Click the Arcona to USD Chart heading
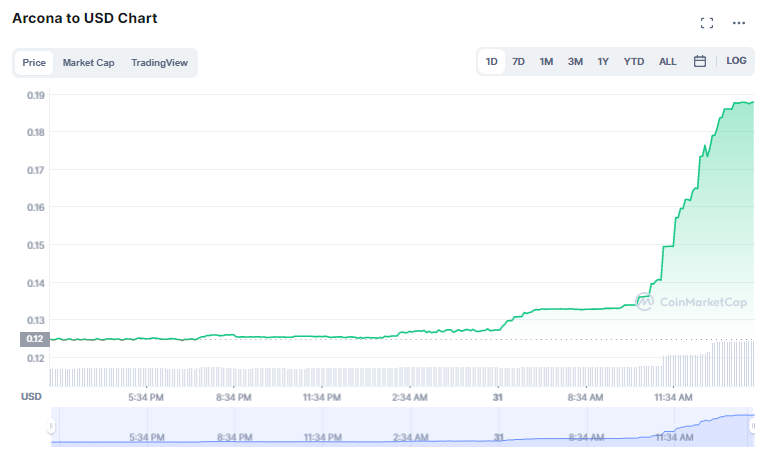 (x=85, y=18)
